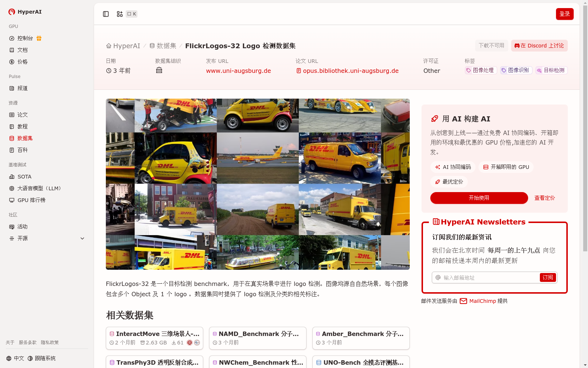Select the 图像处理 tag
This screenshot has height=368, width=588.
(481, 70)
